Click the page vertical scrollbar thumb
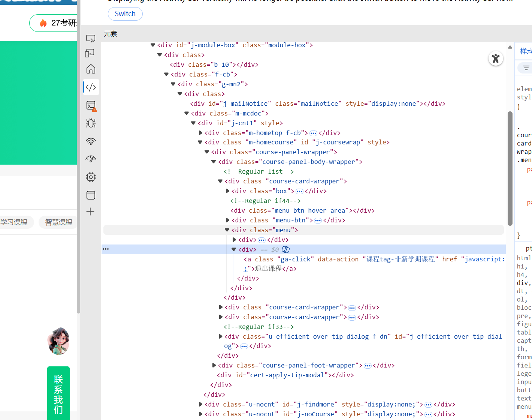The width and height of the screenshot is (532, 420). coord(78,156)
